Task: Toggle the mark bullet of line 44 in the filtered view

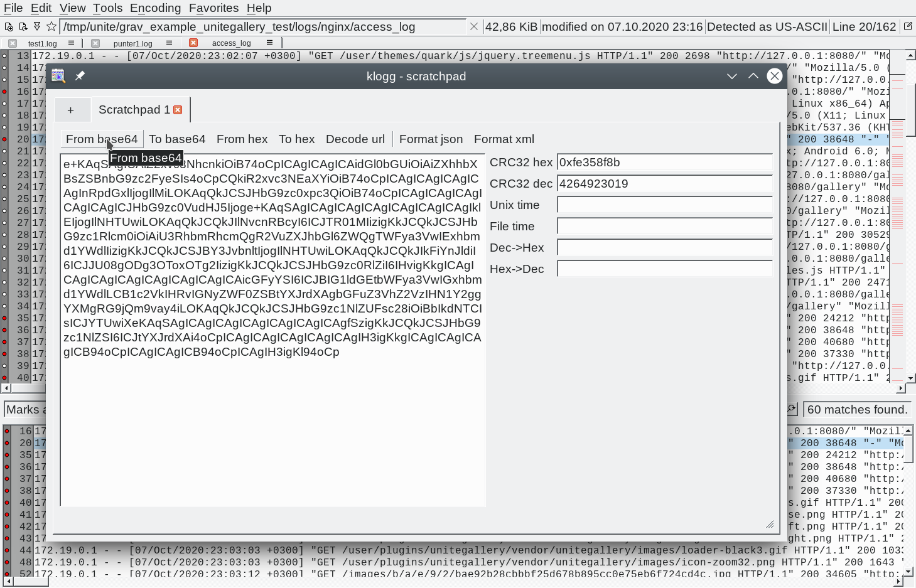Action: 7,550
